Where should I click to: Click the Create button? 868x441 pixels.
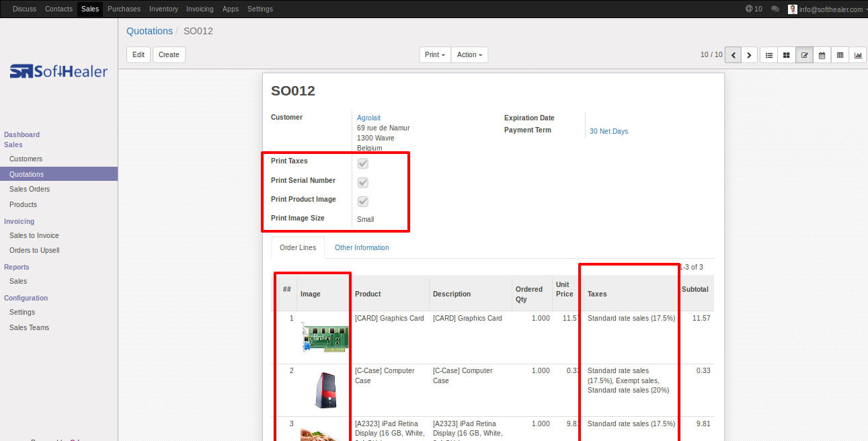[169, 55]
